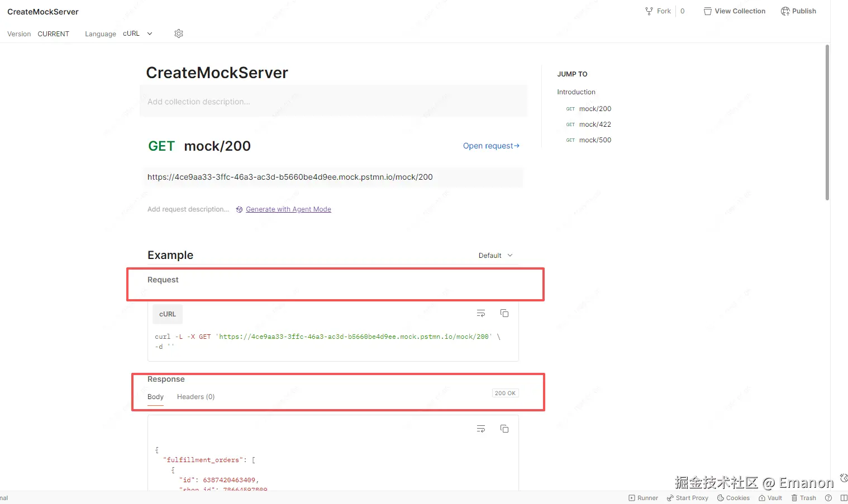Screen dimensions: 848x504
Task: Click Generate with Agent Mode link
Action: [288, 209]
